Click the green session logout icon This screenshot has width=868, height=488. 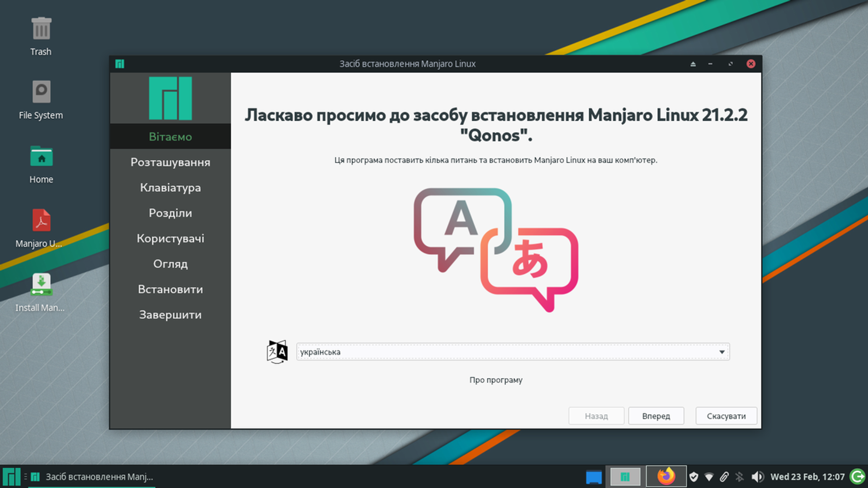pyautogui.click(x=858, y=476)
